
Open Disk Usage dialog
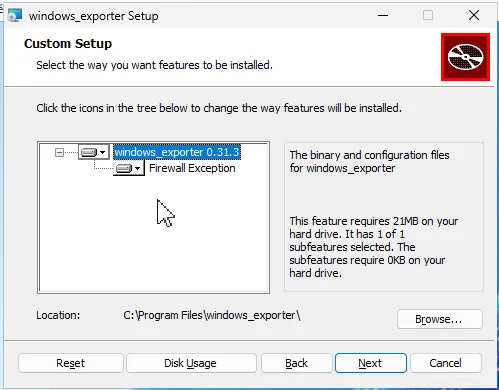(x=191, y=363)
